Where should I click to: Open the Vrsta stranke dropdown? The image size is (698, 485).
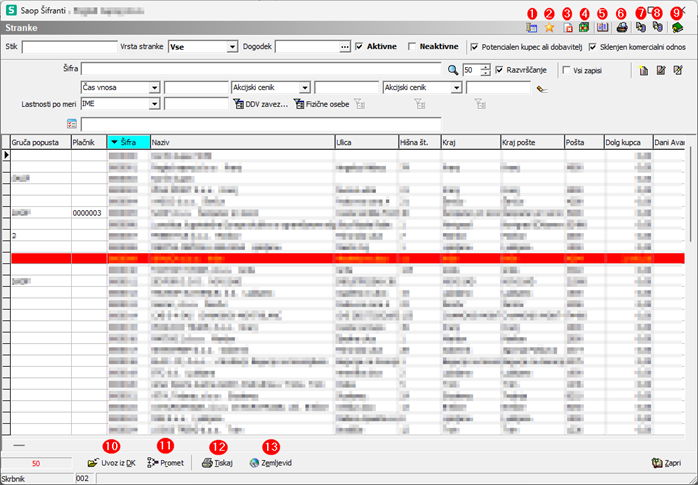tap(232, 46)
